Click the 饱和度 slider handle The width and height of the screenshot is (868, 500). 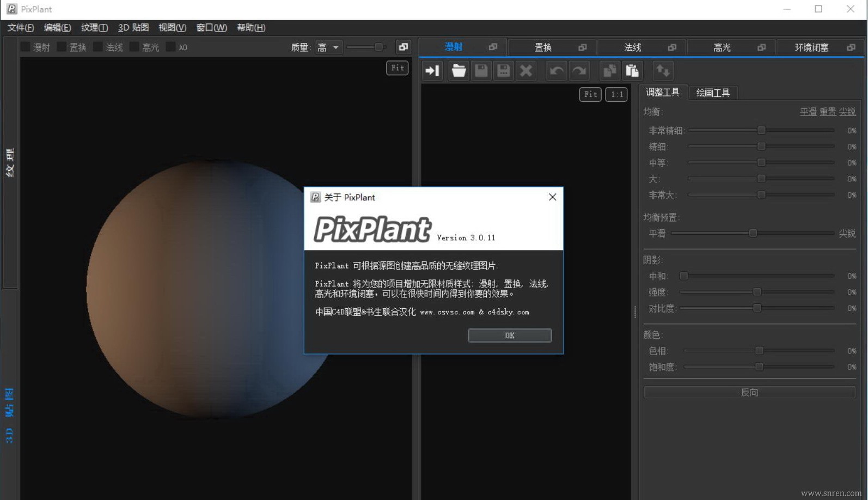tap(759, 367)
